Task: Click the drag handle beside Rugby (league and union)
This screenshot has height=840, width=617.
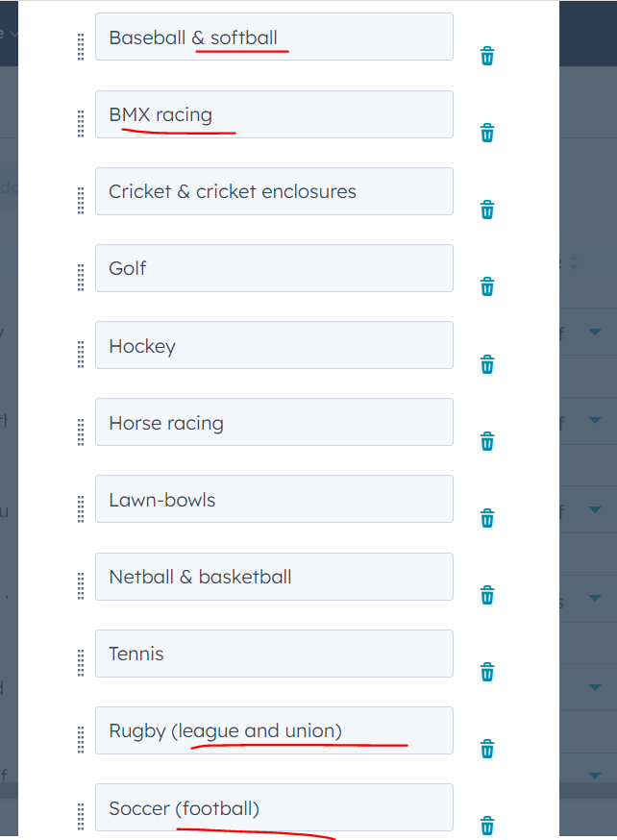Action: point(81,741)
